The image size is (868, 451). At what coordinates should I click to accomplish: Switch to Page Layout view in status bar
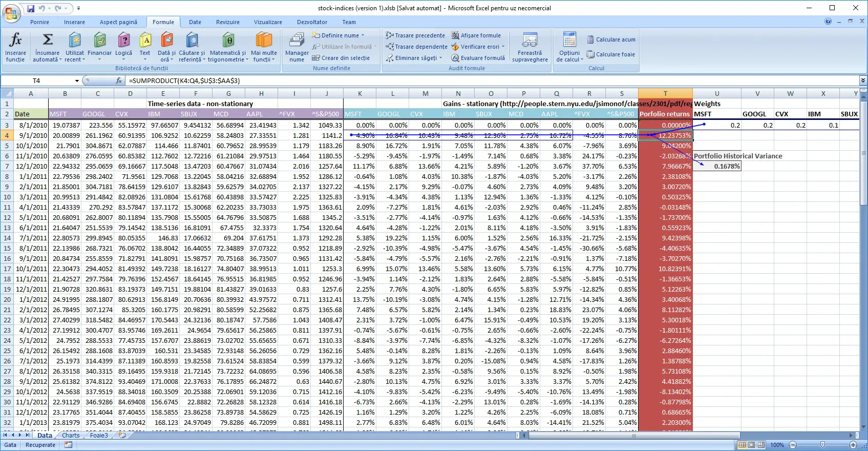(x=751, y=445)
